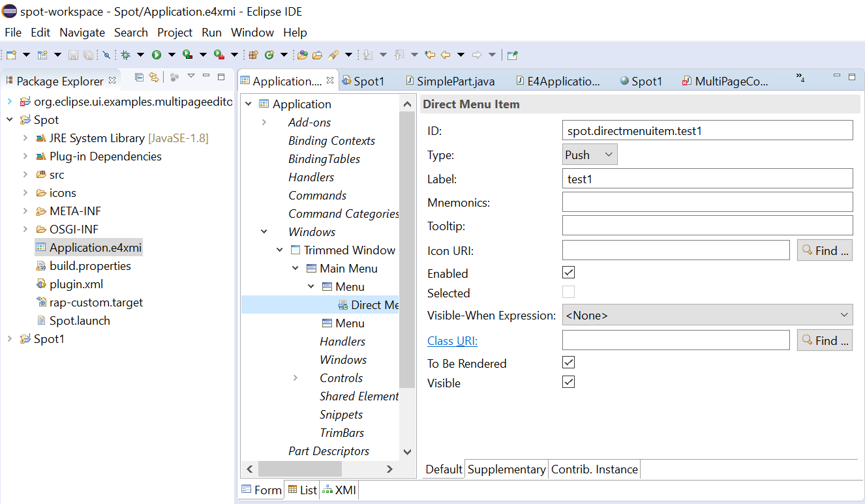Click the green Run button icon

(x=157, y=55)
